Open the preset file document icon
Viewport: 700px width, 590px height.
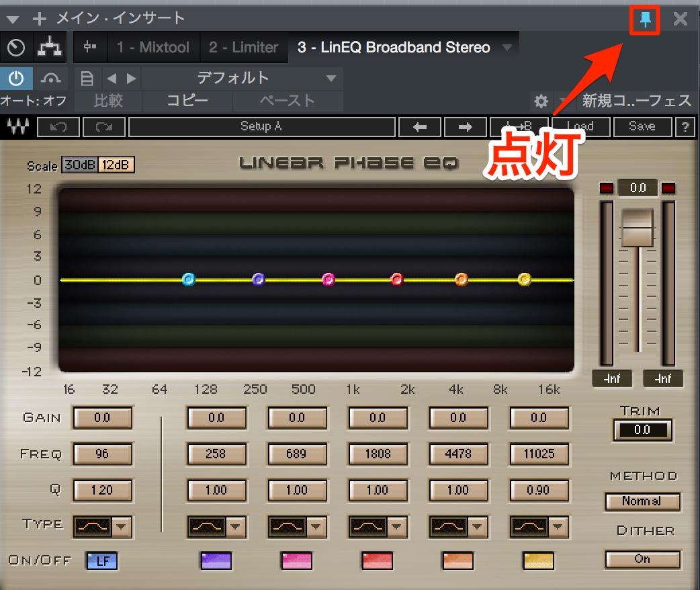click(87, 79)
